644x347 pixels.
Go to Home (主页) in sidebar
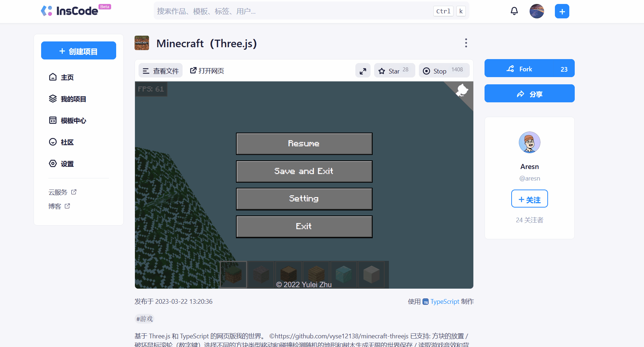click(61, 77)
